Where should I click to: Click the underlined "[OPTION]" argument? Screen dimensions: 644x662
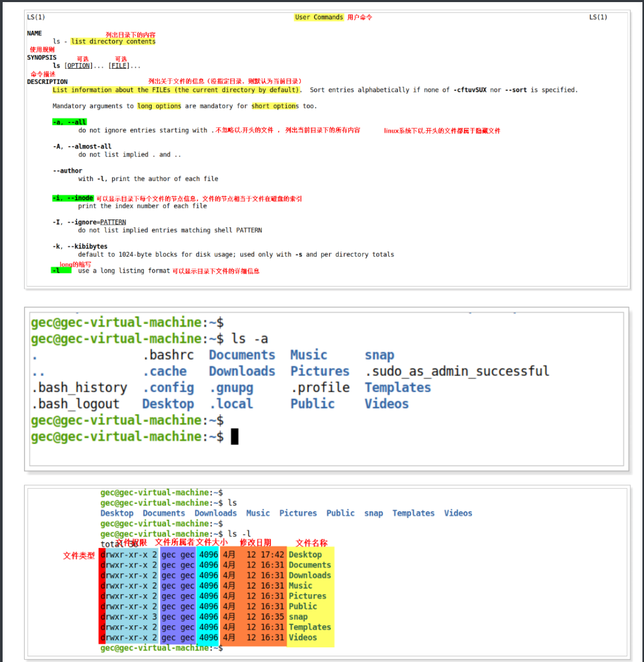[x=79, y=66]
